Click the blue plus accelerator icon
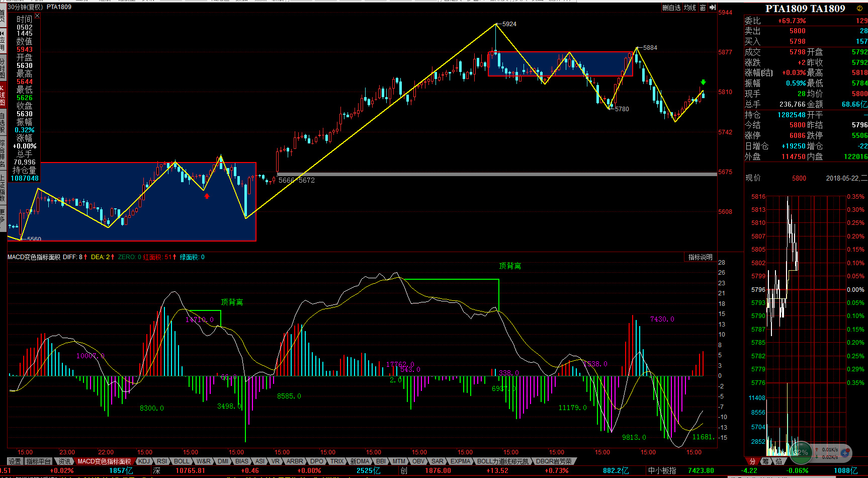The width and height of the screenshot is (868, 478). click(x=844, y=453)
